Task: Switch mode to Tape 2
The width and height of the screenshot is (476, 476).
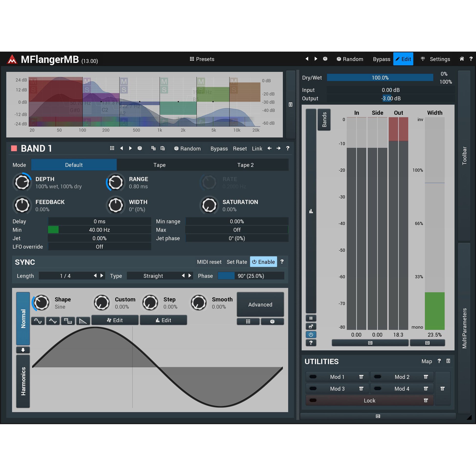Action: tap(245, 165)
